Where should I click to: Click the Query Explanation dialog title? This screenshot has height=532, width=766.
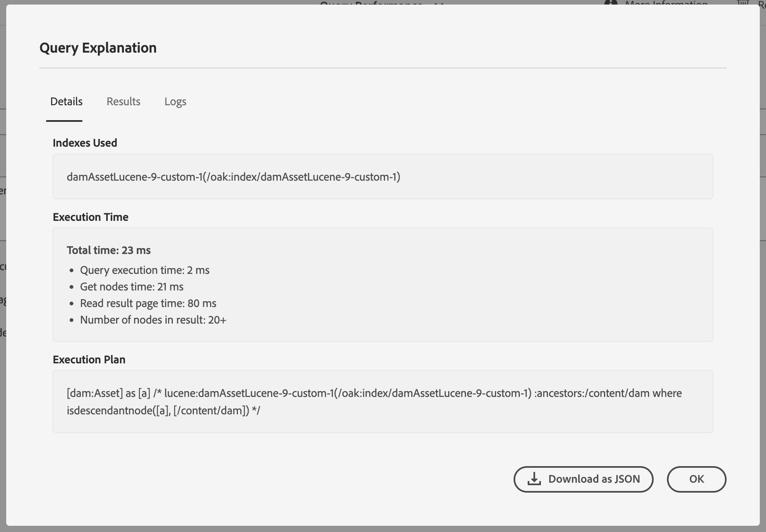pos(98,48)
